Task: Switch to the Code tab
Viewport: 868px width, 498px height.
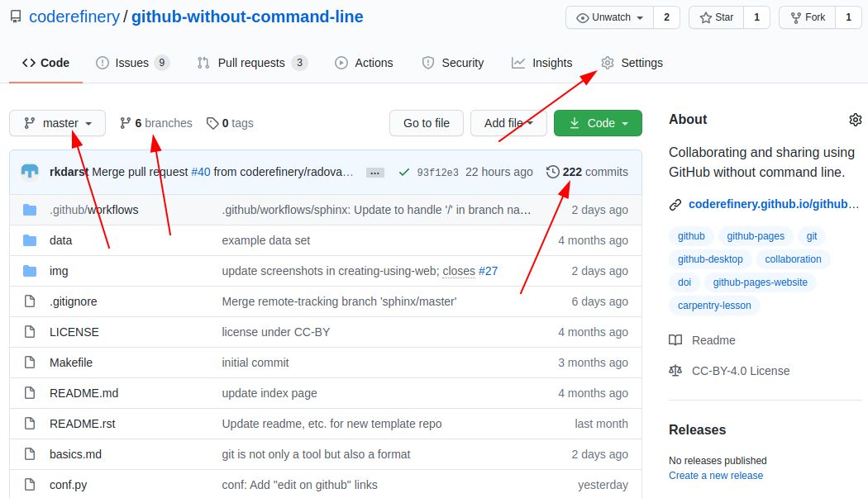Action: tap(46, 63)
